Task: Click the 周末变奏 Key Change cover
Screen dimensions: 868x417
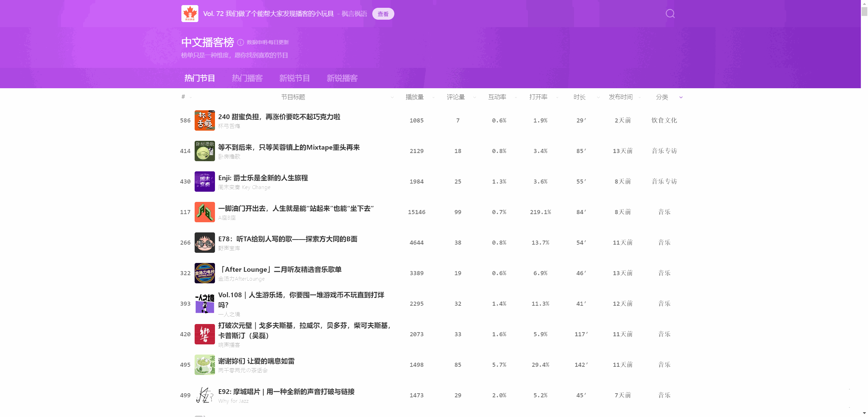Action: [204, 182]
